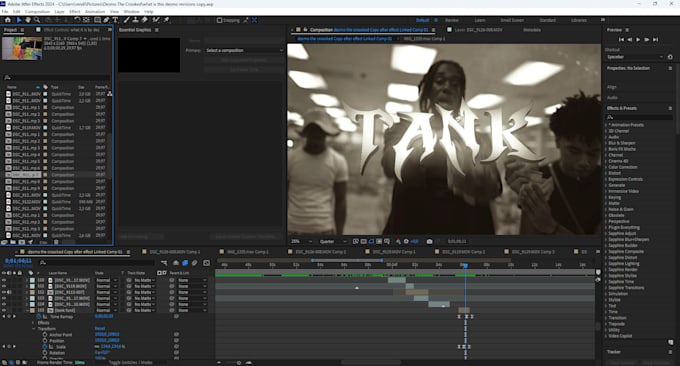Image resolution: width=680 pixels, height=366 pixels.
Task: Toggle Scale constrain proportions link
Action: pyautogui.click(x=97, y=347)
